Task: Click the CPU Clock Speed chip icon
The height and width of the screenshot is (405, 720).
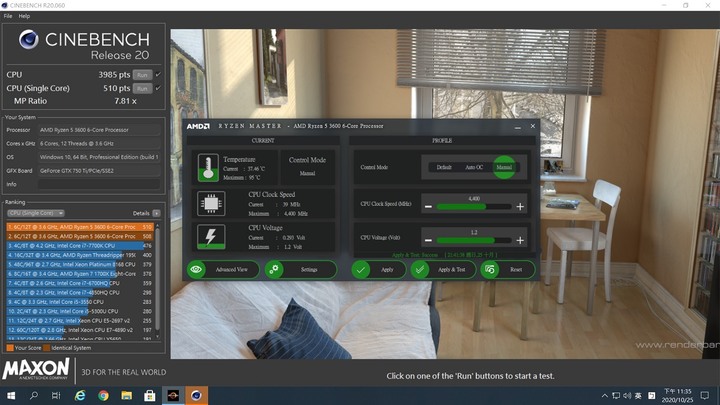Action: click(211, 203)
